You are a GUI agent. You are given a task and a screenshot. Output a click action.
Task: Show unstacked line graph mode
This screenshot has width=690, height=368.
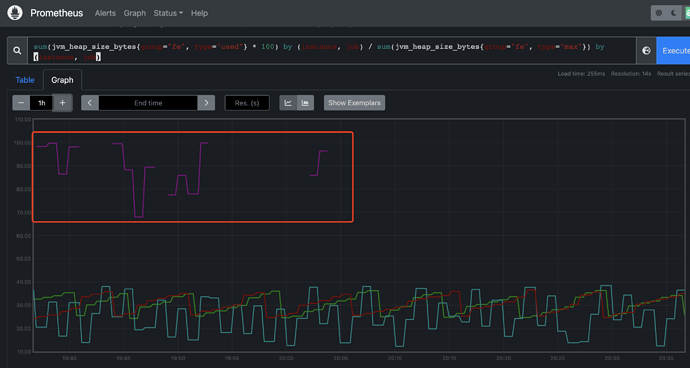pyautogui.click(x=288, y=103)
